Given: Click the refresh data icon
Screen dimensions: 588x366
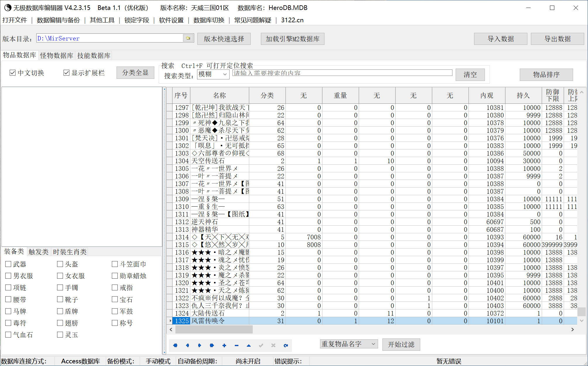Looking at the screenshot, I should [286, 345].
